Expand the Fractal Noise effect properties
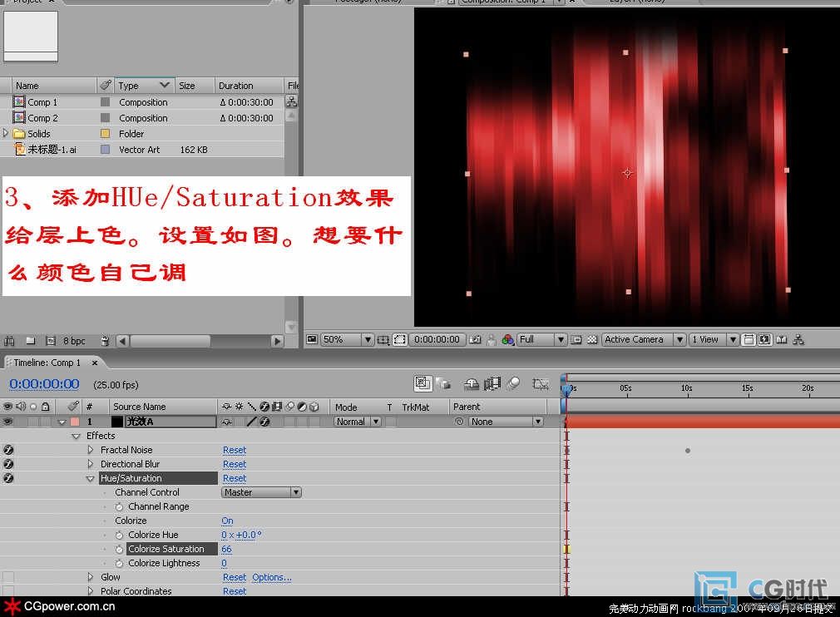The image size is (840, 617). point(91,450)
